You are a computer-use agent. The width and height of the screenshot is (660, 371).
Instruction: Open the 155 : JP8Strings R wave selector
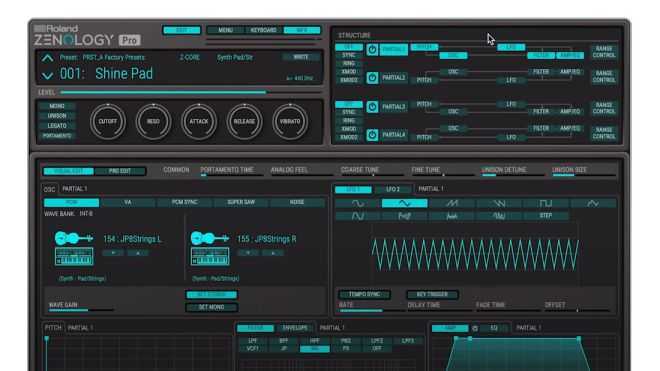[267, 239]
